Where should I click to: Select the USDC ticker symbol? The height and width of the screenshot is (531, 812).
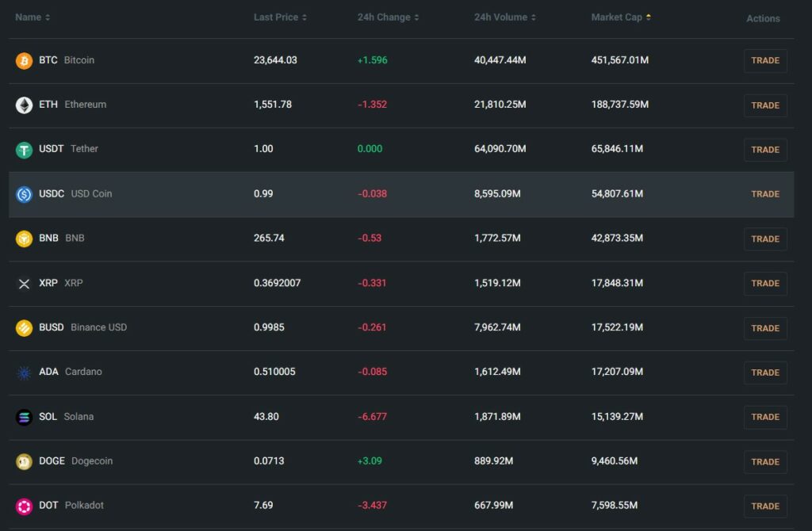tap(52, 193)
